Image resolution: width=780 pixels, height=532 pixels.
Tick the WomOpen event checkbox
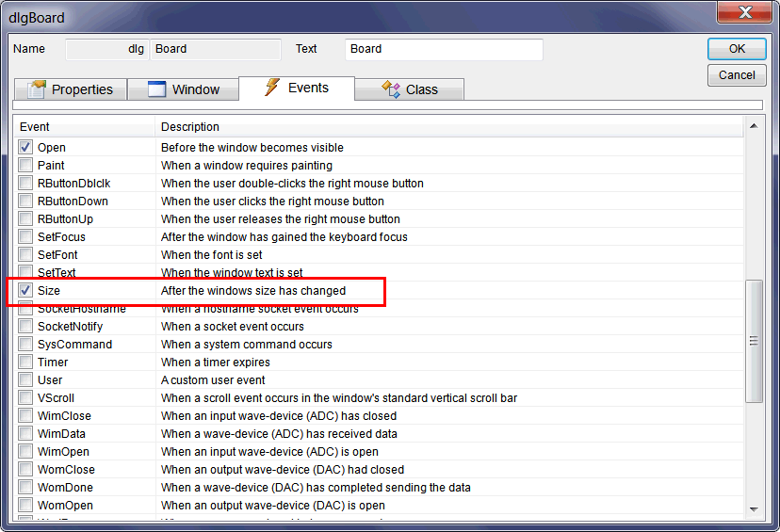click(x=25, y=505)
